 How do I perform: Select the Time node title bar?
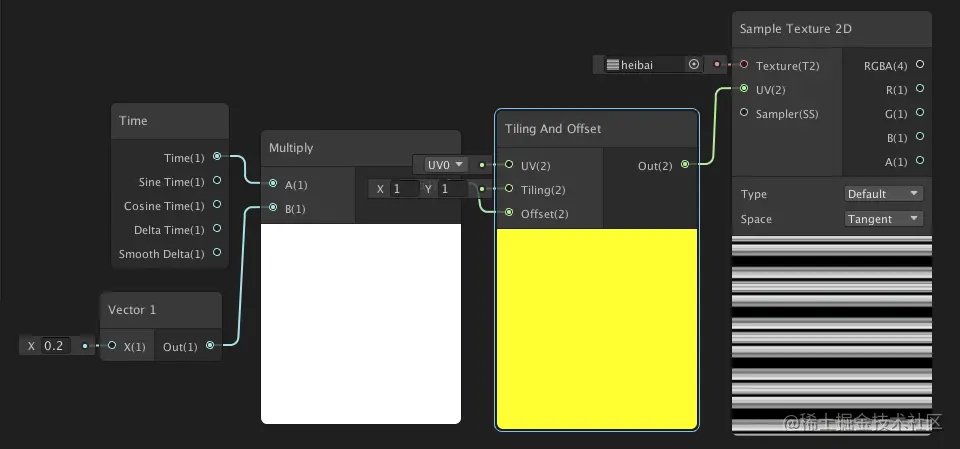[x=170, y=121]
